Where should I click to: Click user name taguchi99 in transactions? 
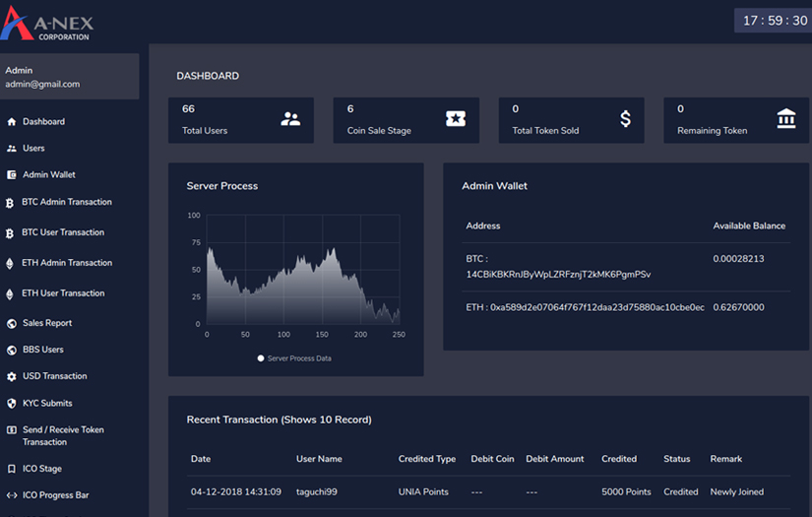pos(316,492)
